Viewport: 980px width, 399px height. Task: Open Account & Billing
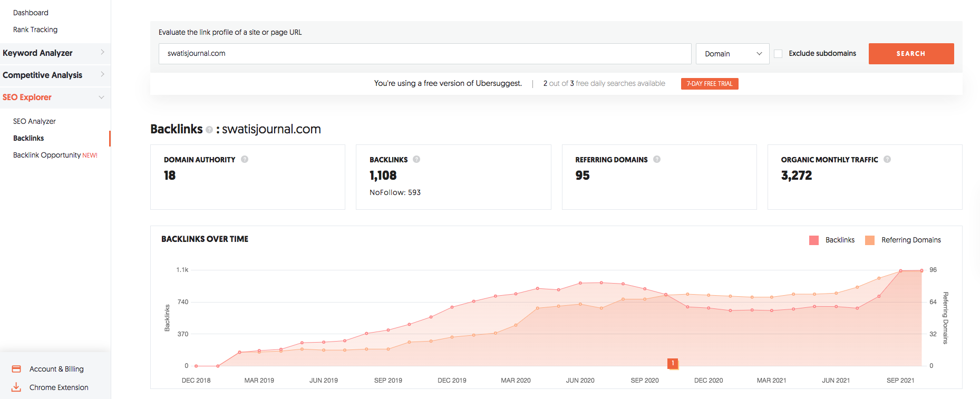(x=56, y=369)
